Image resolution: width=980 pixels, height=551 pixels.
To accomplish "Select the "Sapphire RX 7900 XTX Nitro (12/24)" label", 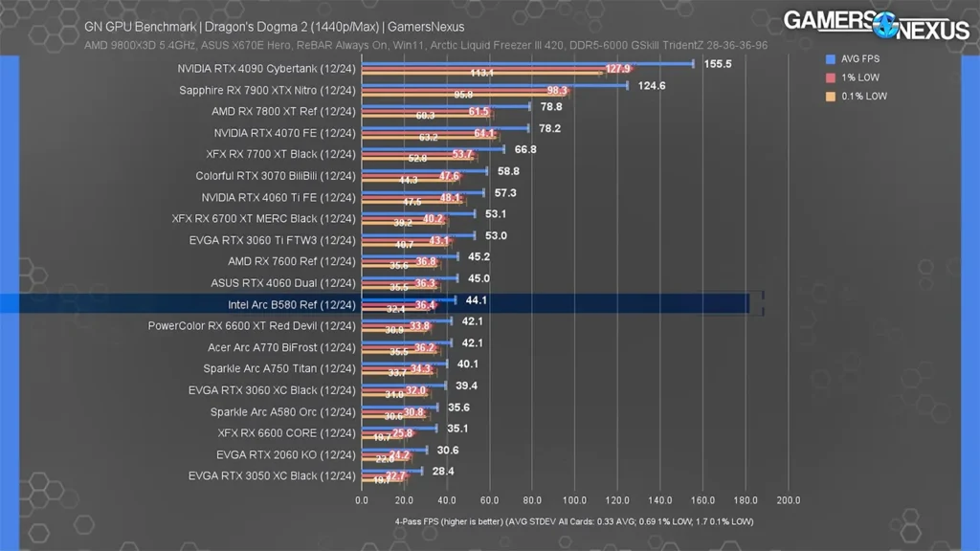I will 268,91.
